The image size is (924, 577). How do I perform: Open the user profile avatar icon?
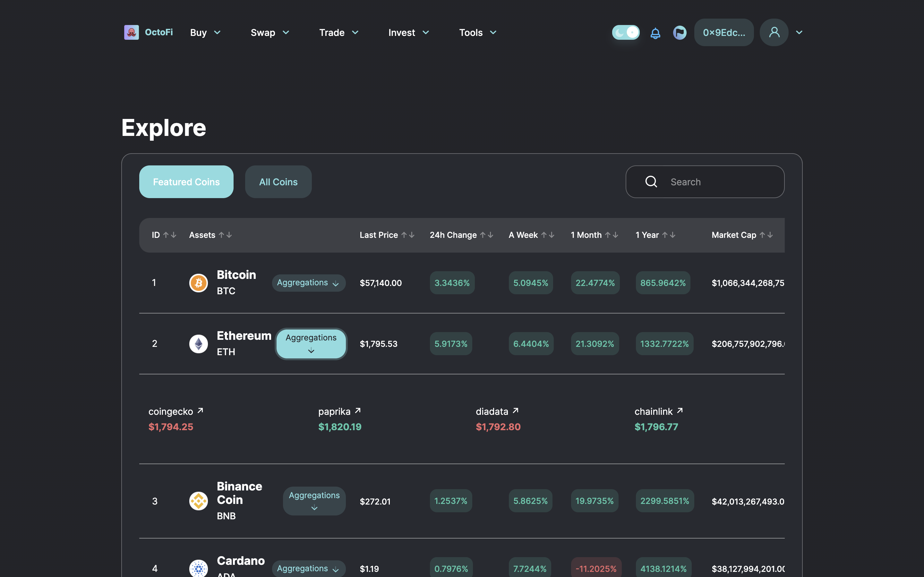(x=774, y=32)
